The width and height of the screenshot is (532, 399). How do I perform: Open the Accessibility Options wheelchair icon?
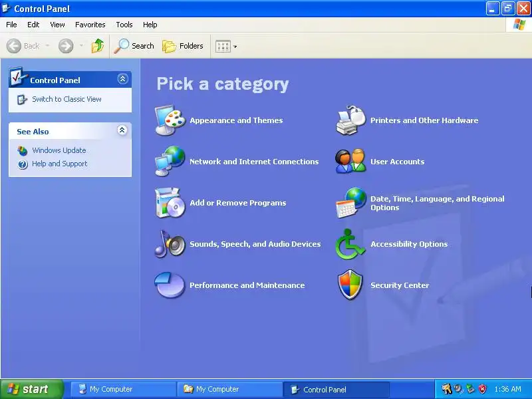coord(350,244)
